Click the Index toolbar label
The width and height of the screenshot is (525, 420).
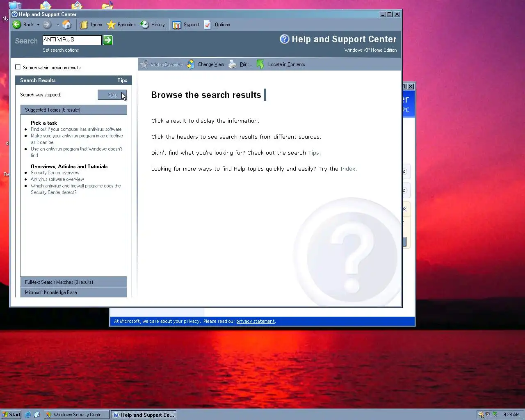pos(96,25)
